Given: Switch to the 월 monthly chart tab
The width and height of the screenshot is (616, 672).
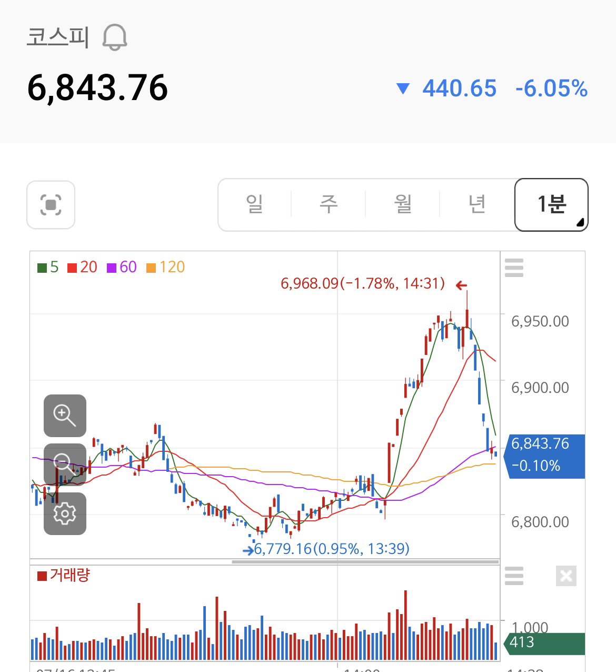Looking at the screenshot, I should (403, 204).
